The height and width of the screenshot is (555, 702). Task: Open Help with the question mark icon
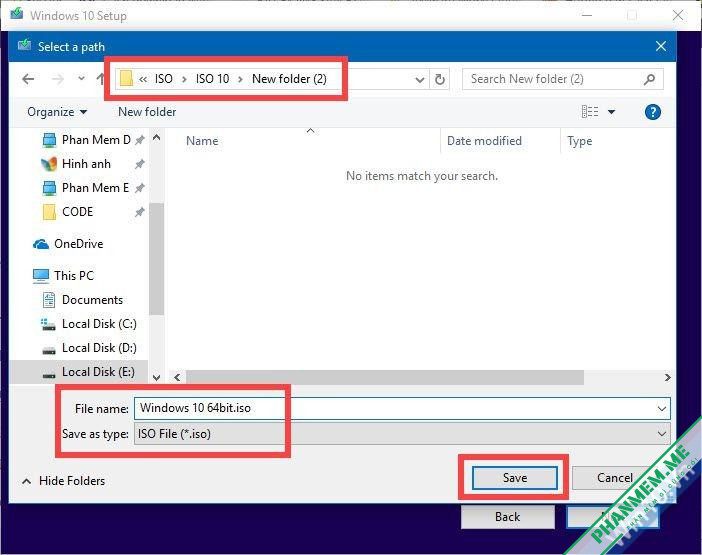coord(653,112)
